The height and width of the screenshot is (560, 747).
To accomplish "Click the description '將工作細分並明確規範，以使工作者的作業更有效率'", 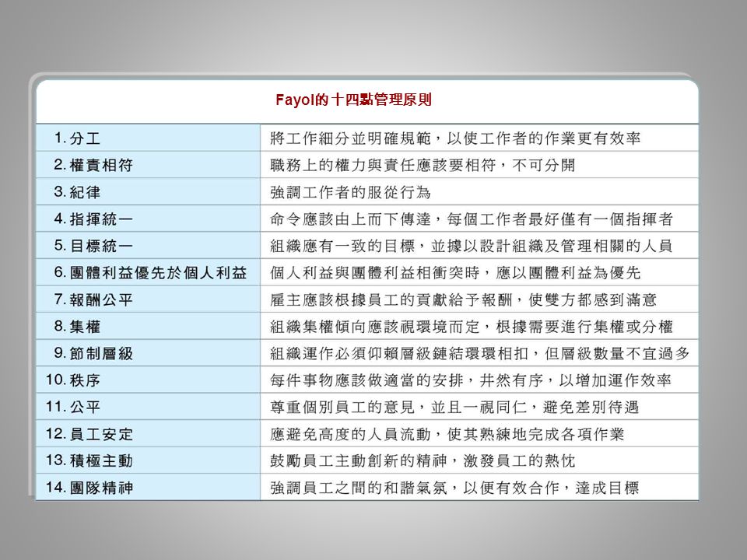I will (x=455, y=138).
